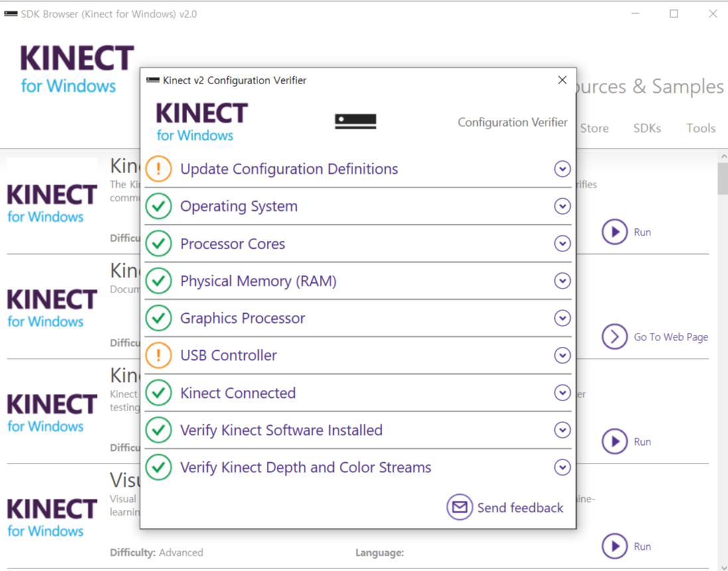Click the Processor Cores label
Image resolution: width=728 pixels, height=571 pixels.
pyautogui.click(x=233, y=243)
